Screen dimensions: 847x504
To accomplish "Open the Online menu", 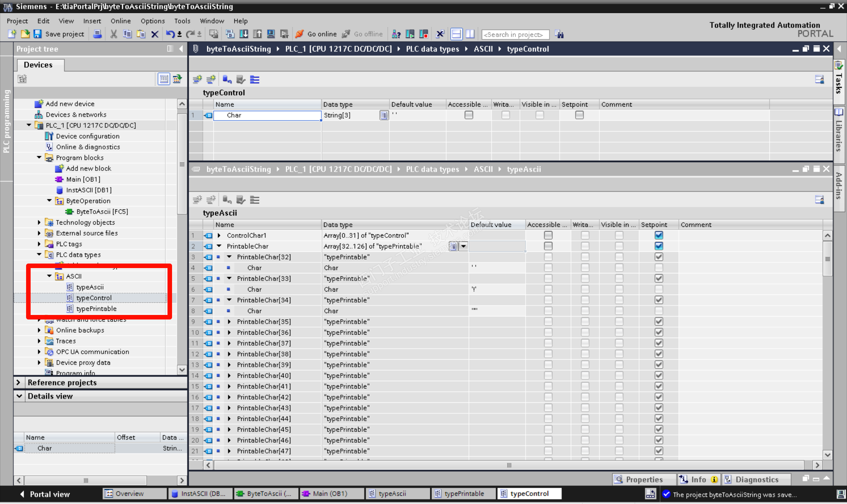I will click(x=121, y=21).
